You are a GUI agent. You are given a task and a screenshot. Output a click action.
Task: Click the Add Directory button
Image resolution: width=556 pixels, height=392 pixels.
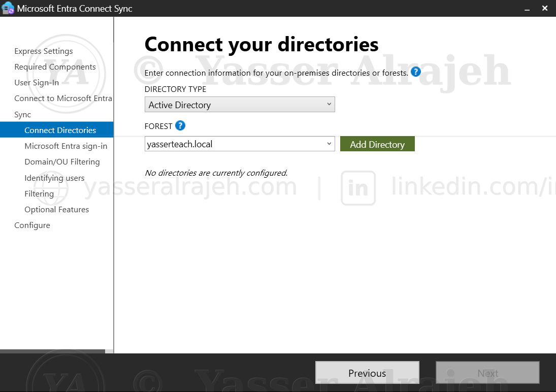point(377,144)
